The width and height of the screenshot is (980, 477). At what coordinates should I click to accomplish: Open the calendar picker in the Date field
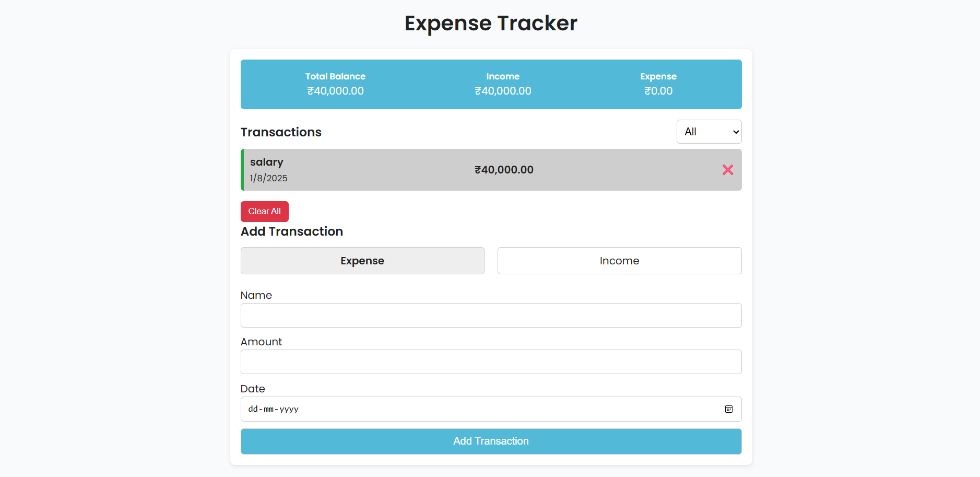pyautogui.click(x=729, y=409)
